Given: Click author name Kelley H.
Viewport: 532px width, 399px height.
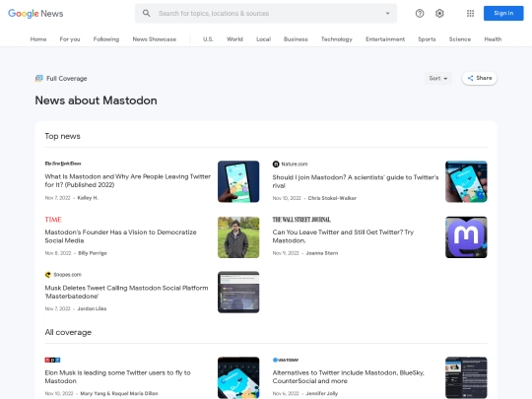Looking at the screenshot, I should 88,198.
